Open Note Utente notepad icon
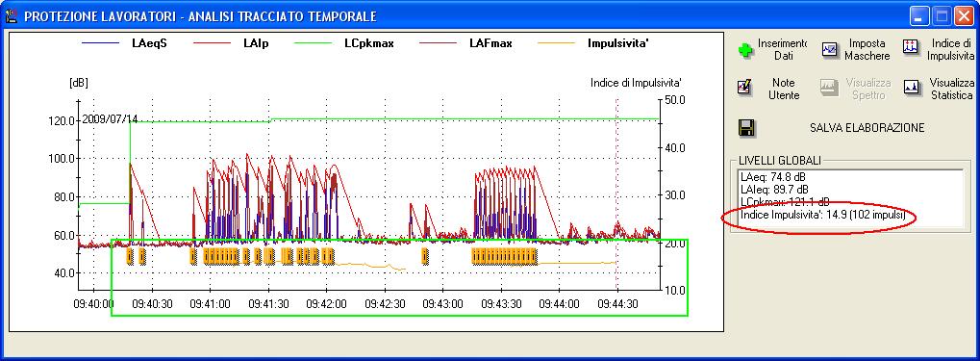This screenshot has width=980, height=361. click(745, 87)
